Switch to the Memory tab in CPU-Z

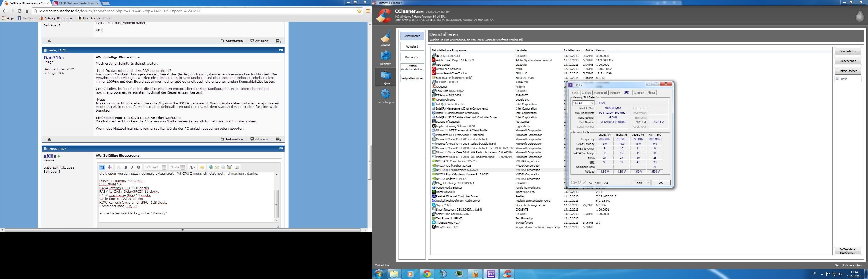614,93
